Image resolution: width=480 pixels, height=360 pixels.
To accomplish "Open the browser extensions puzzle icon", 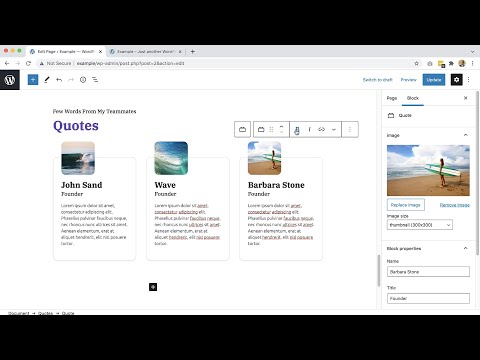I will point(451,63).
